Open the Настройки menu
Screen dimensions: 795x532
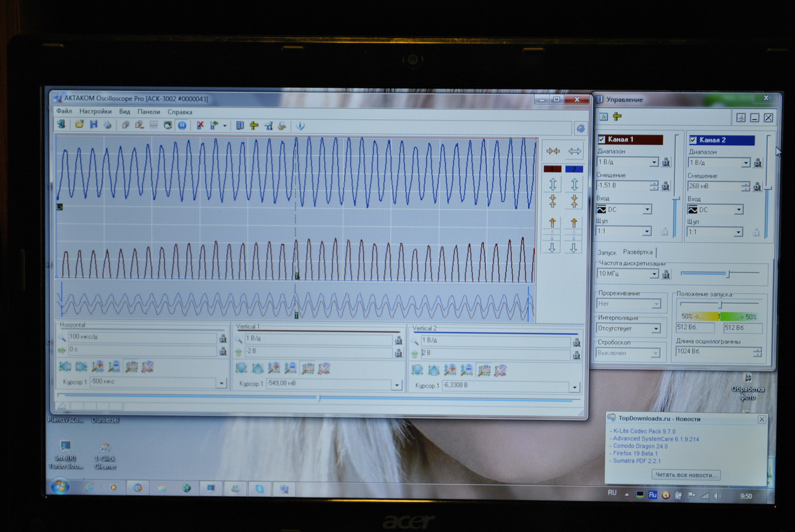point(95,112)
